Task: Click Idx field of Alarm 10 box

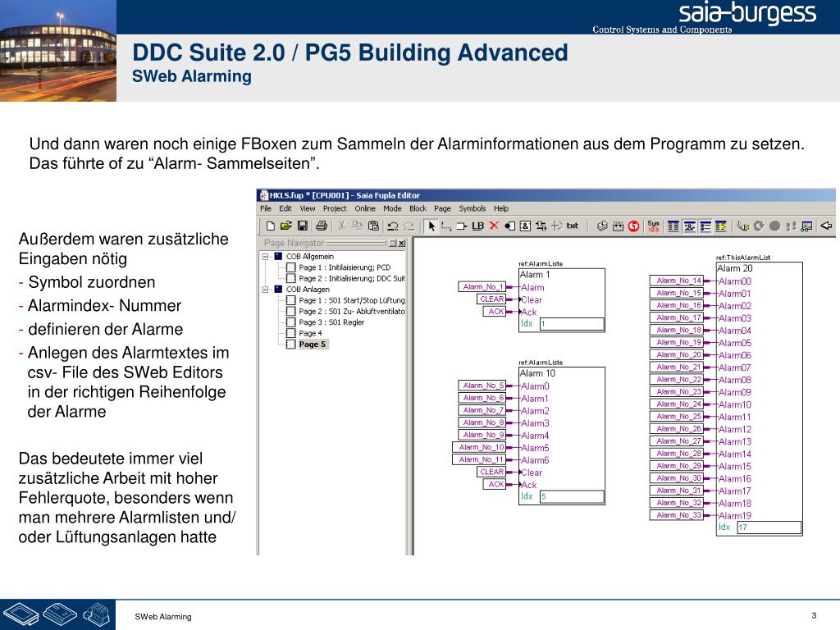Action: [572, 496]
